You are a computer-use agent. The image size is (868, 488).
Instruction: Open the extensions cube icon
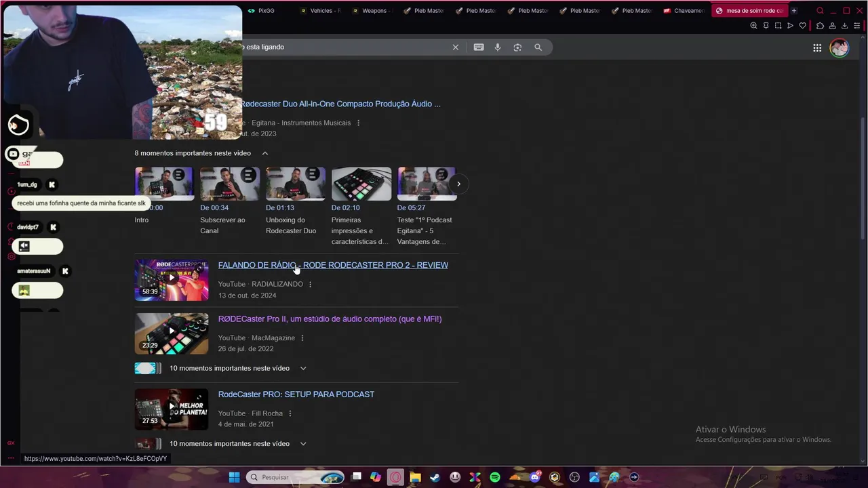click(x=820, y=26)
